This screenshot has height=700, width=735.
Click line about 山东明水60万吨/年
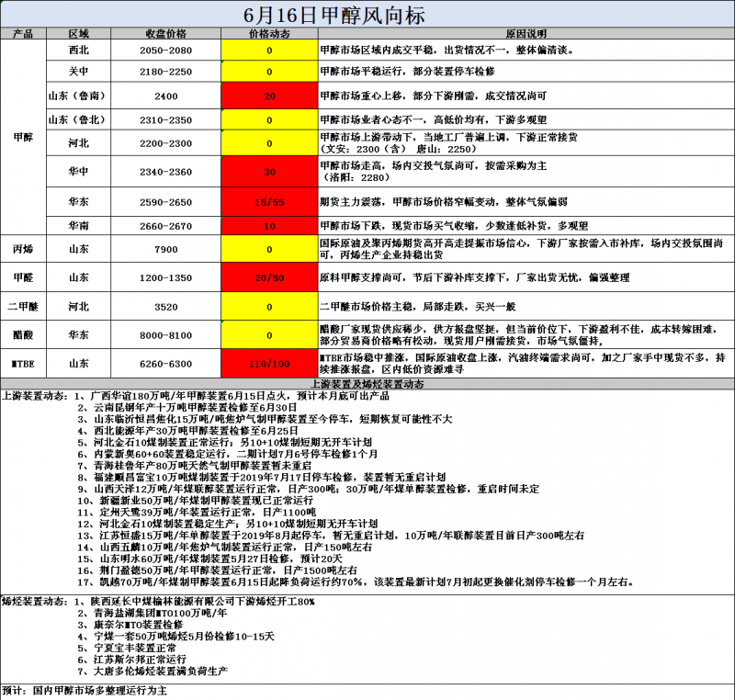(x=210, y=559)
